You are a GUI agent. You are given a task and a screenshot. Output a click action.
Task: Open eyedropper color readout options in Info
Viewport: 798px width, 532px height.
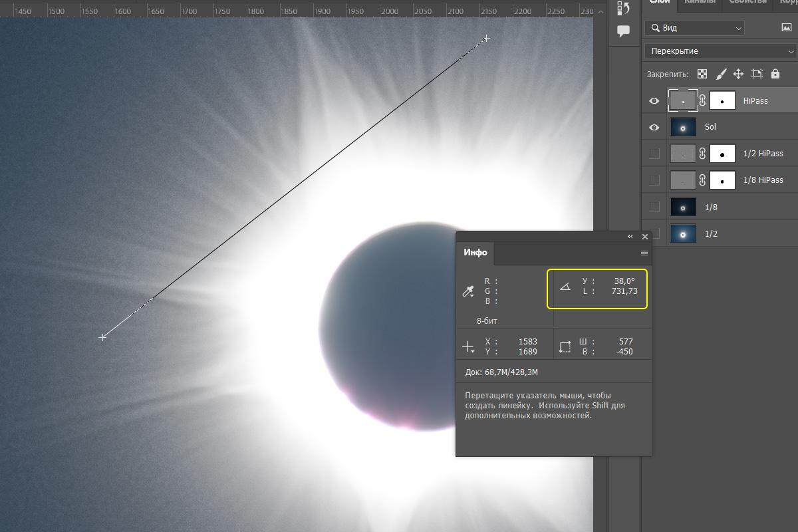click(469, 291)
